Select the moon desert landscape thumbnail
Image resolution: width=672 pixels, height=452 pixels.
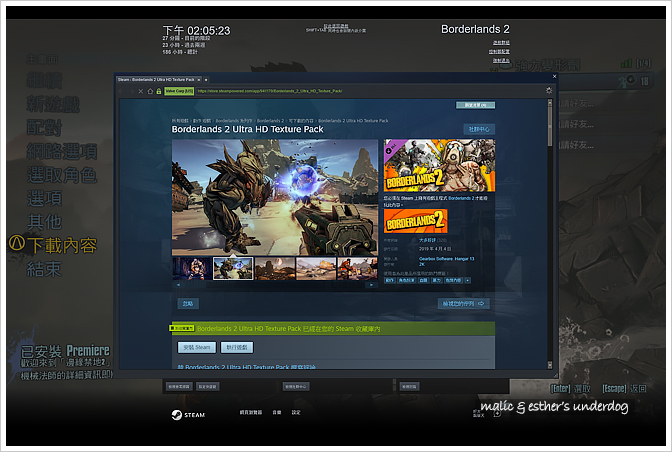pyautogui.click(x=275, y=269)
